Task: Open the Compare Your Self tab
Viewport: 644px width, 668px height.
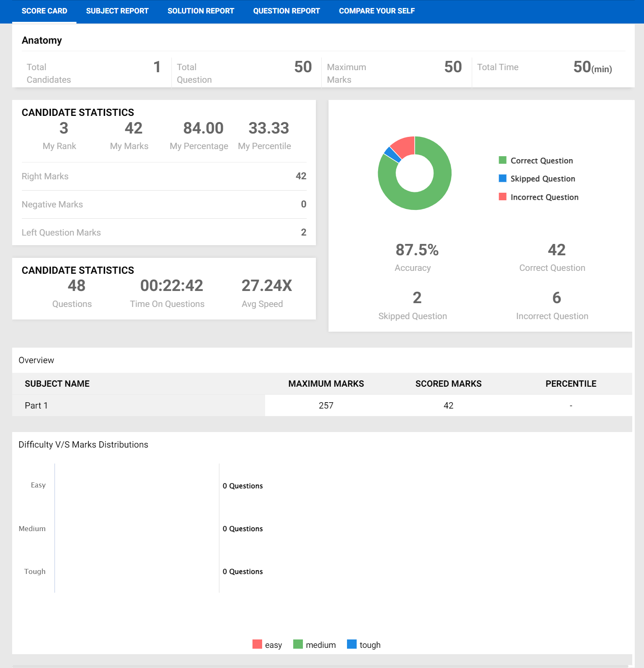Action: point(377,11)
